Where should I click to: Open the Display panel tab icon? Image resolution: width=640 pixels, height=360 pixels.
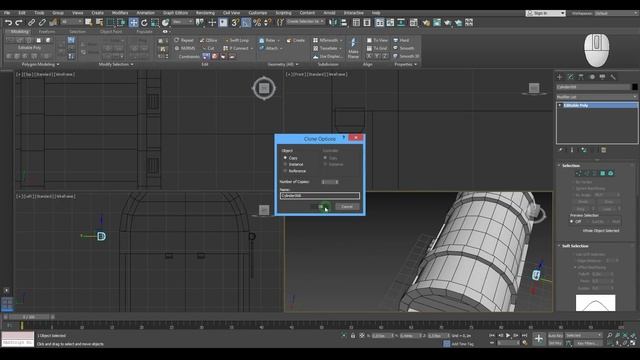(602, 77)
